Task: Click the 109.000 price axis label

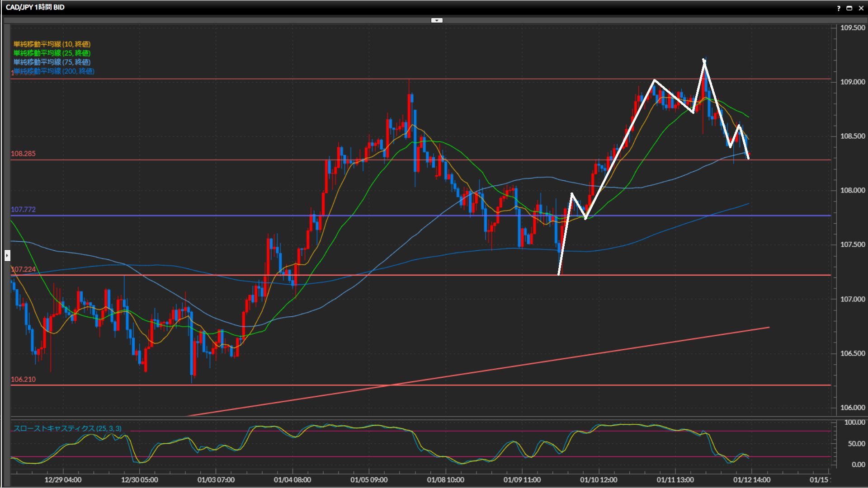Action: pyautogui.click(x=852, y=82)
